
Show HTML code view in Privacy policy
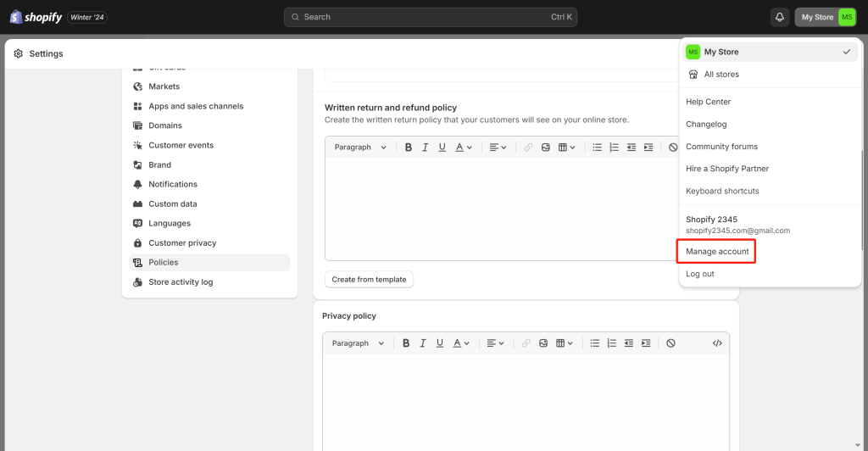(x=717, y=343)
